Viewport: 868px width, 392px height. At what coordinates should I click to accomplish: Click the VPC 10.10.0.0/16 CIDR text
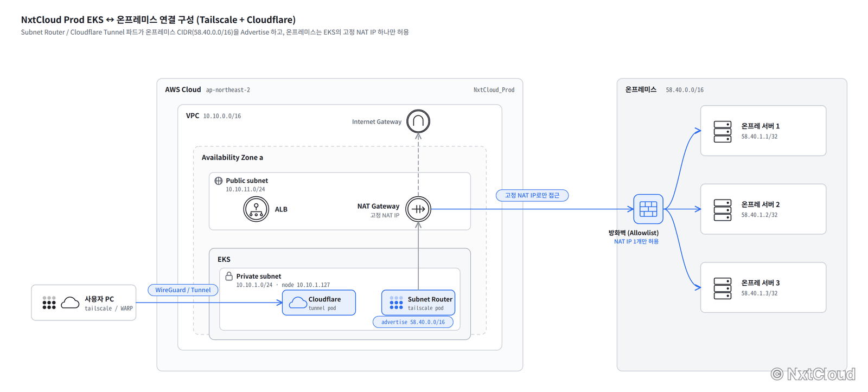tap(222, 116)
